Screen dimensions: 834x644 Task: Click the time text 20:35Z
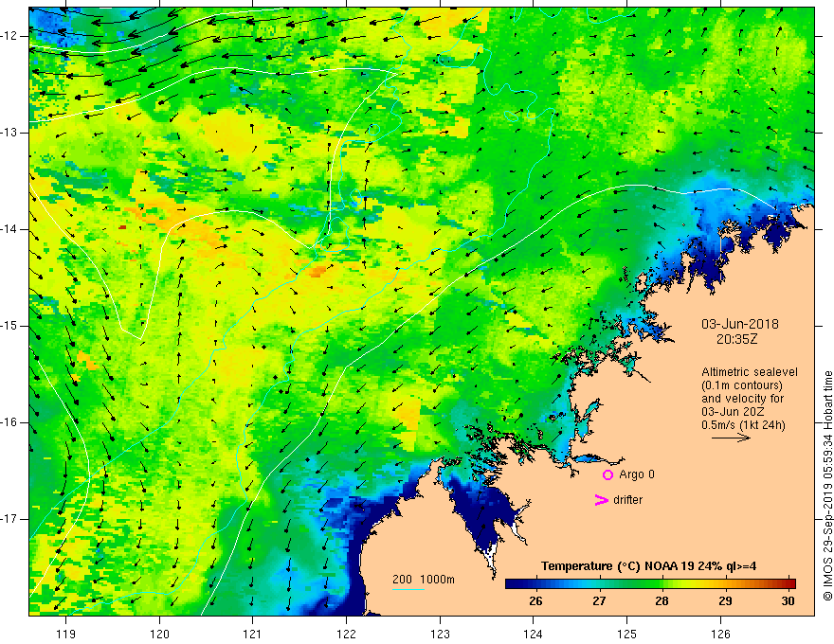click(736, 339)
